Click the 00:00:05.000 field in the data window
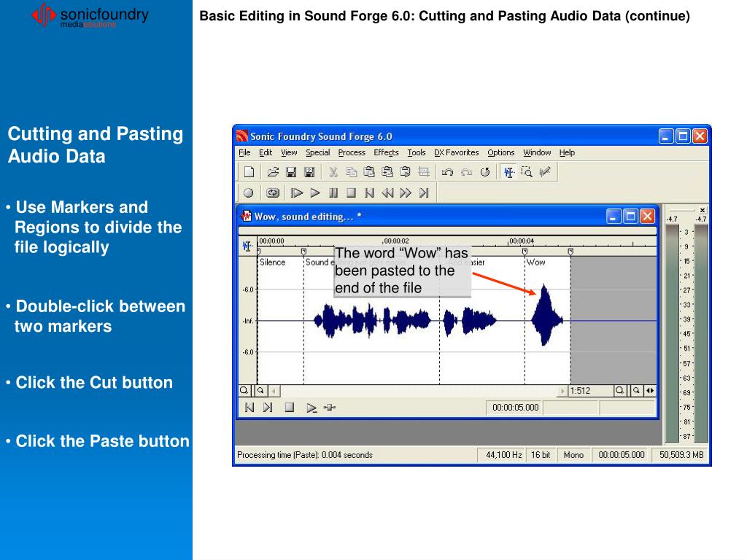 [x=515, y=408]
